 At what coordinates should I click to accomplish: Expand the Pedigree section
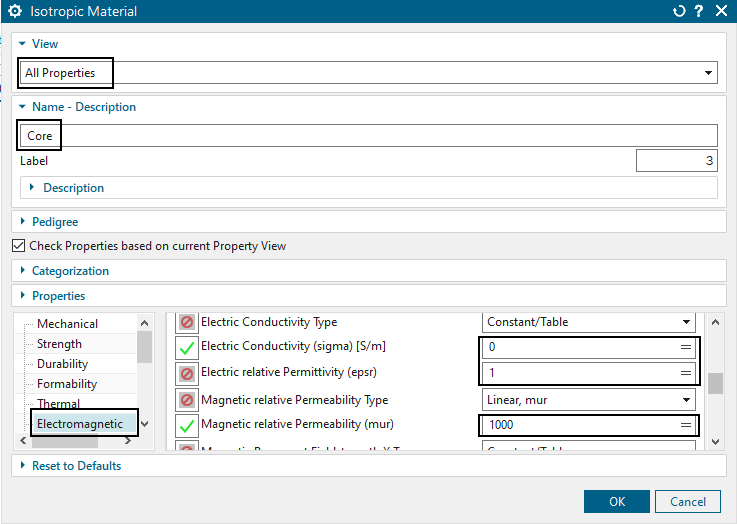tap(54, 222)
